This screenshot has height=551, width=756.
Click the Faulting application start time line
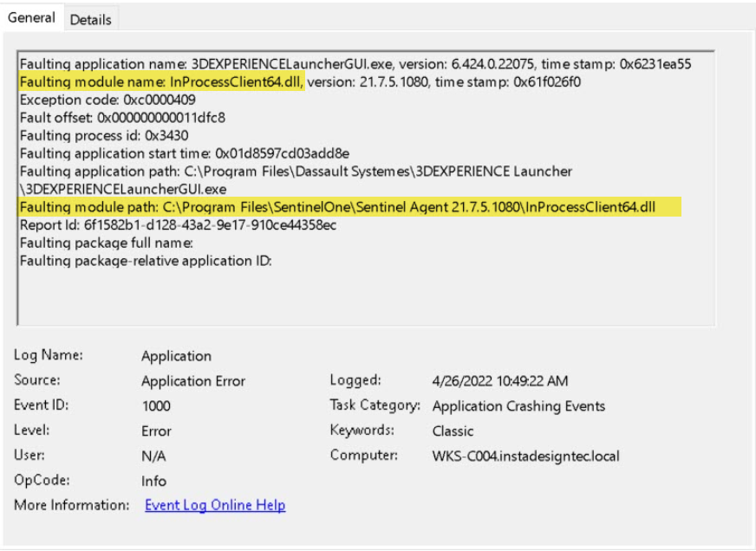click(x=185, y=153)
